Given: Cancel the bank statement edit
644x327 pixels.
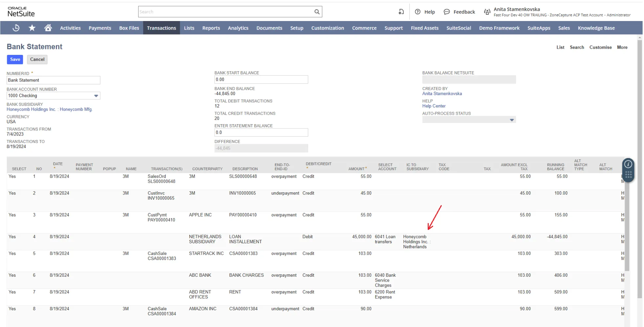Looking at the screenshot, I should [x=37, y=59].
